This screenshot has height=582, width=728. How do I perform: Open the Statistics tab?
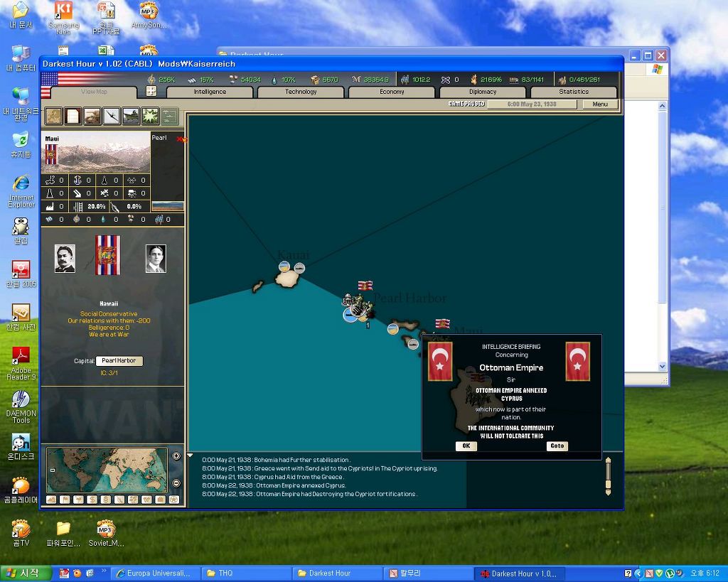(574, 92)
